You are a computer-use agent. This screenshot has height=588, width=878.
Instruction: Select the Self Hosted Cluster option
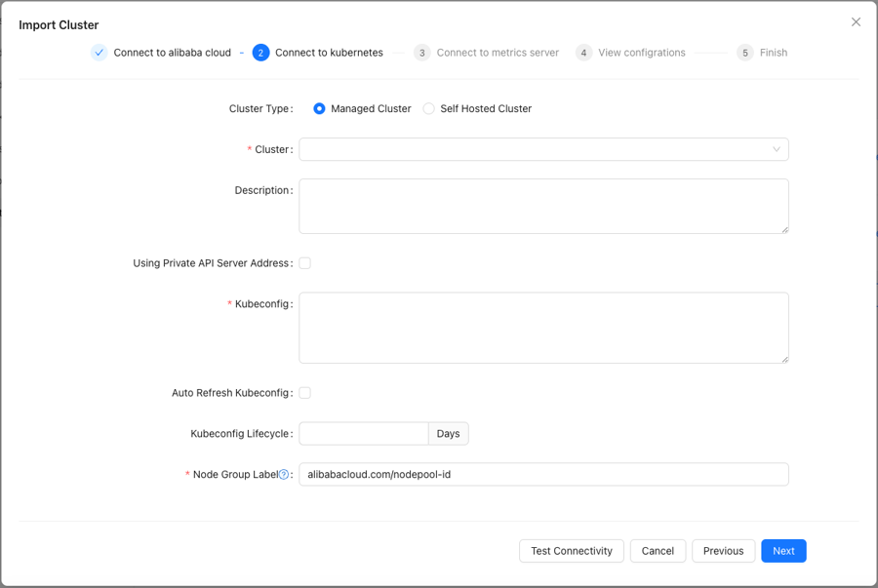[428, 108]
